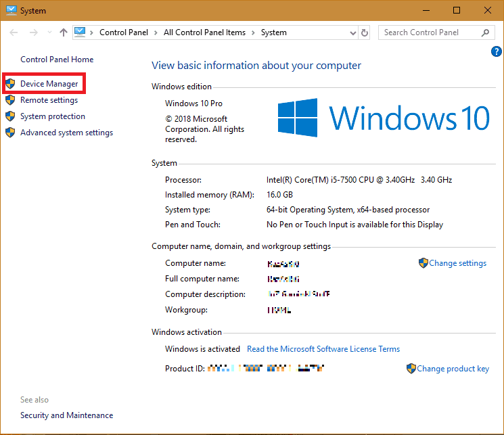Select System breadcrumb in address bar

[x=273, y=32]
